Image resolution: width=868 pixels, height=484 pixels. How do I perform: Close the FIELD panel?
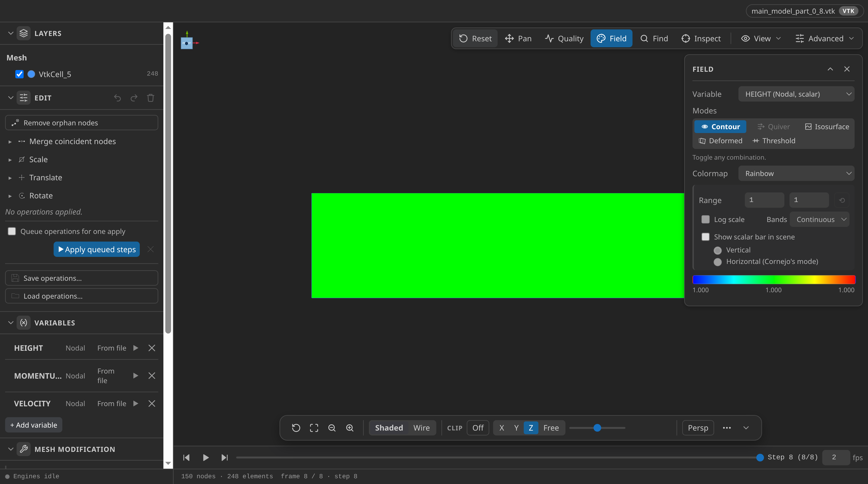[847, 69]
